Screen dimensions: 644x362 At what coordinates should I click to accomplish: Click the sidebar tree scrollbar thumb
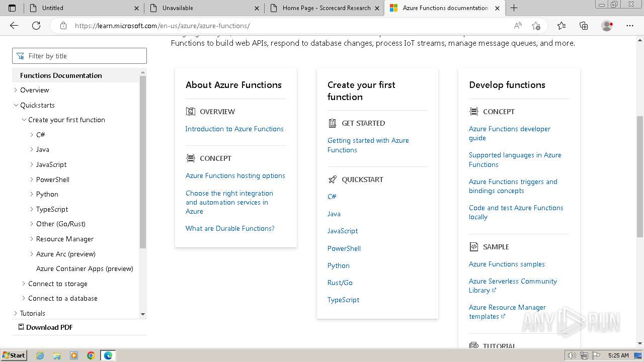(143, 162)
